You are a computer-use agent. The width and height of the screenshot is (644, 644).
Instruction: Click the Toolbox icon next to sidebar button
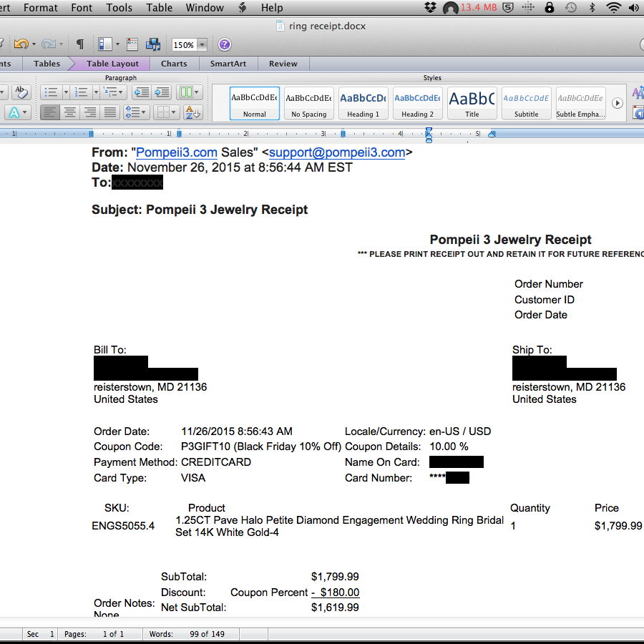pyautogui.click(x=132, y=44)
